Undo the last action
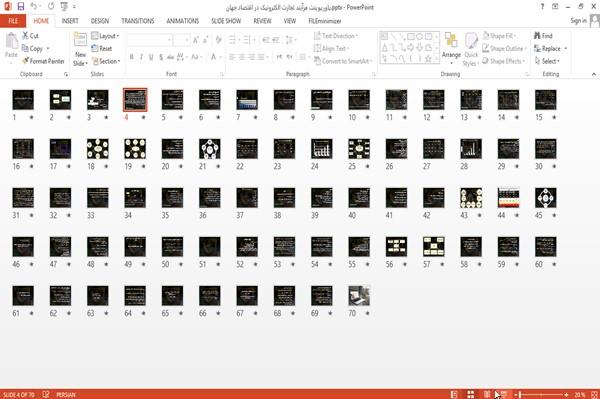This screenshot has width=600, height=399. [34, 7]
